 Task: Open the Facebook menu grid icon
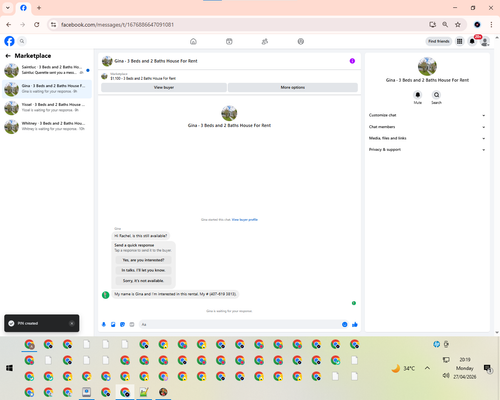(460, 41)
